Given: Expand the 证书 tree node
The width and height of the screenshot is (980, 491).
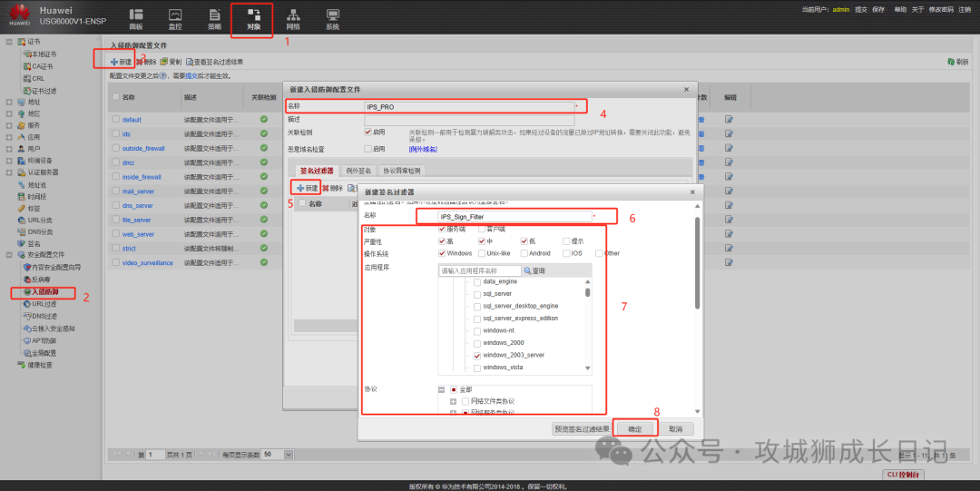Looking at the screenshot, I should pyautogui.click(x=9, y=42).
